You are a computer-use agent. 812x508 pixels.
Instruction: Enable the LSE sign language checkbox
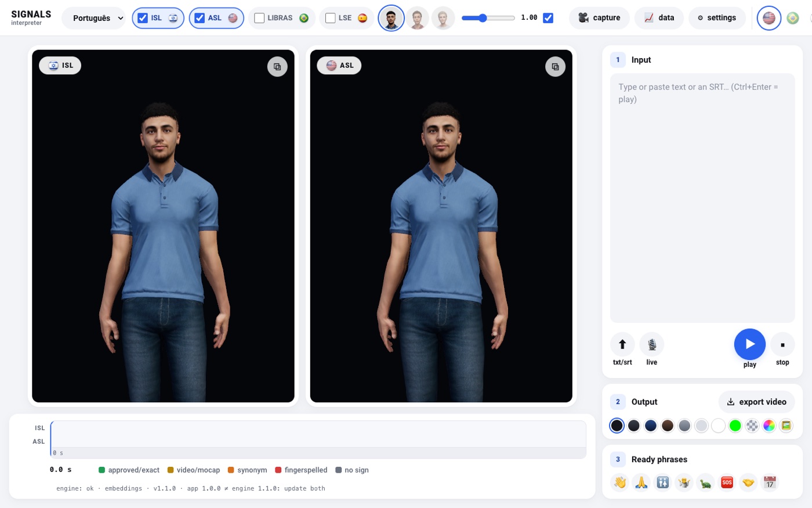coord(331,18)
